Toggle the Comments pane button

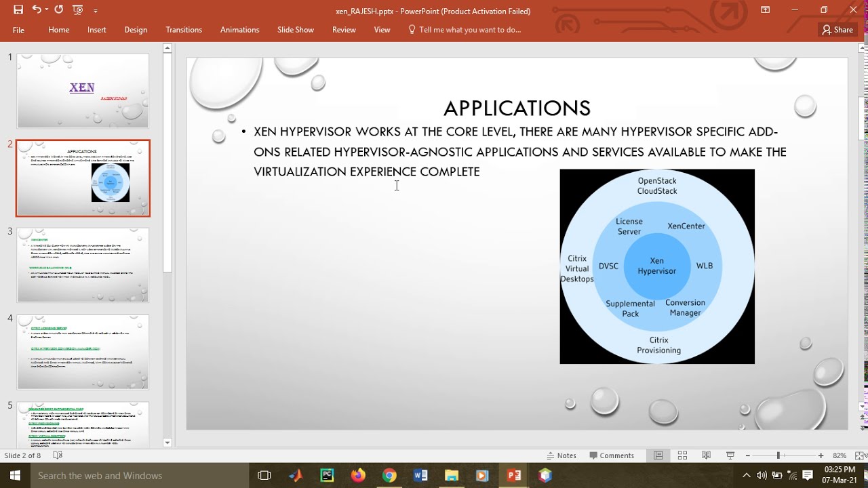click(x=612, y=455)
